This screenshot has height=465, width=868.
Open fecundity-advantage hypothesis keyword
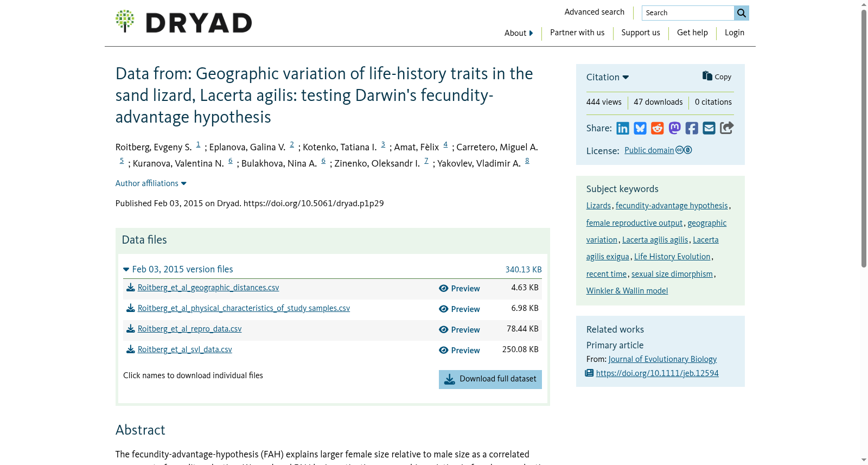click(x=672, y=206)
